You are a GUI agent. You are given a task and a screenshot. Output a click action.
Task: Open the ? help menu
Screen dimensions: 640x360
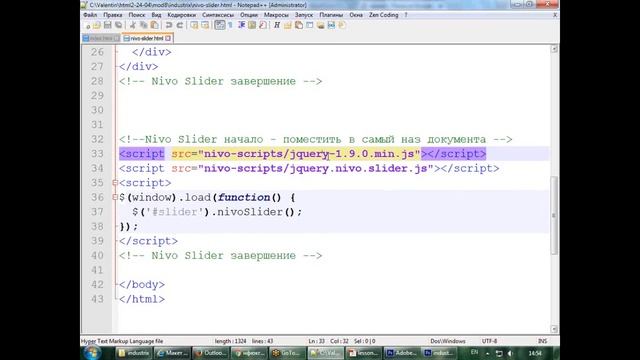(406, 15)
